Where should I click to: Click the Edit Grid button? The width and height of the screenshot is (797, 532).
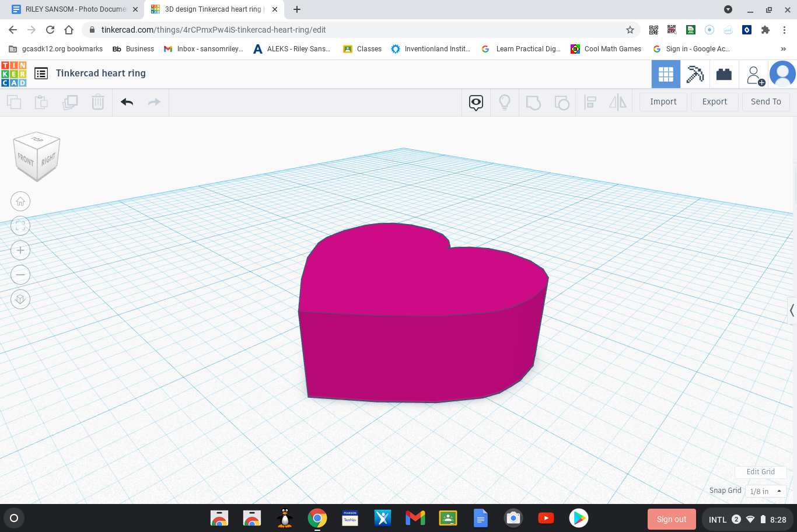tap(761, 472)
